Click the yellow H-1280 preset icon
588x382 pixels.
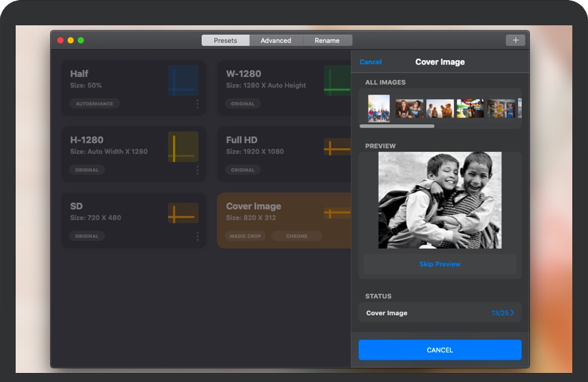(183, 147)
